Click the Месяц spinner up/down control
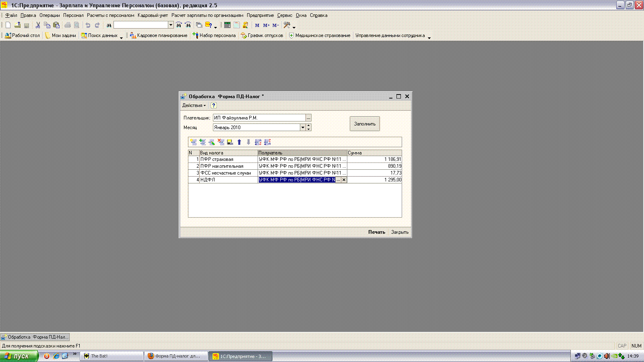This screenshot has width=644, height=362. (309, 128)
